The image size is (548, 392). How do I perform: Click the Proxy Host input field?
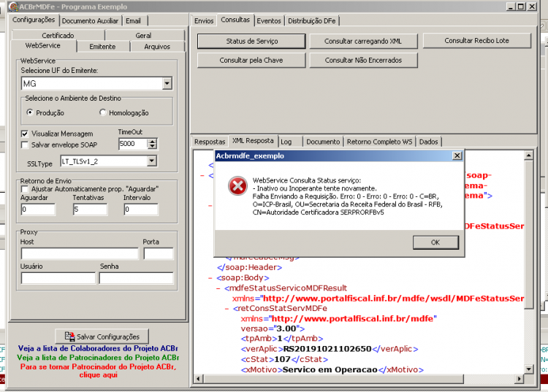pos(80,254)
